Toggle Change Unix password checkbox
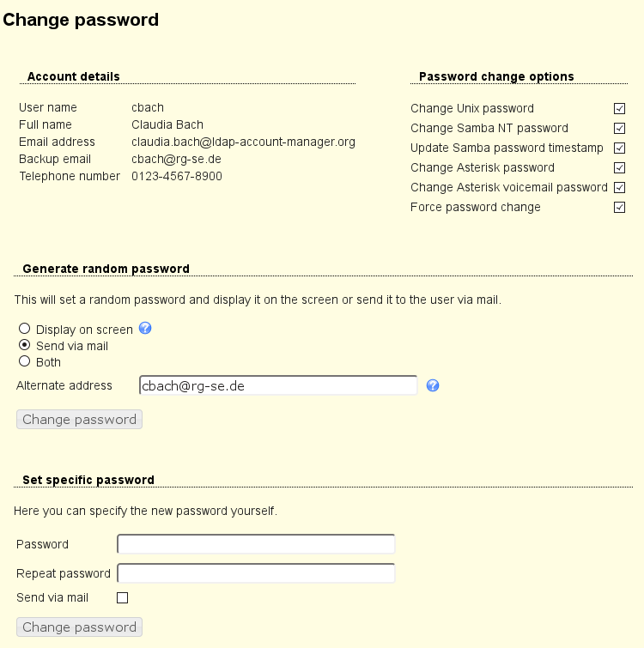 coord(619,108)
